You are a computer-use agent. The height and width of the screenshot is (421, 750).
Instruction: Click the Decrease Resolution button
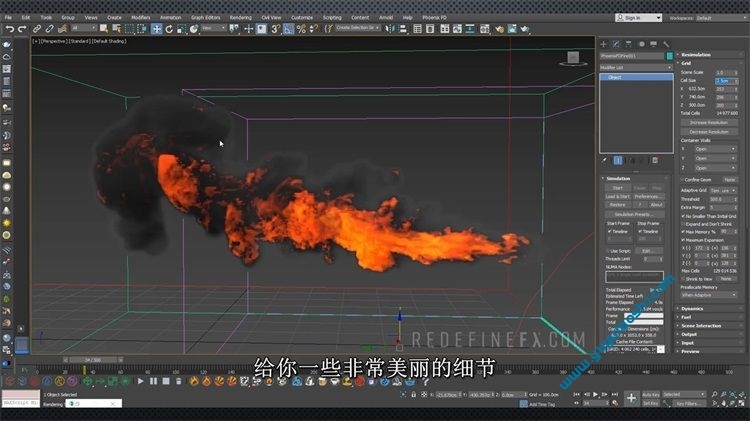point(708,132)
